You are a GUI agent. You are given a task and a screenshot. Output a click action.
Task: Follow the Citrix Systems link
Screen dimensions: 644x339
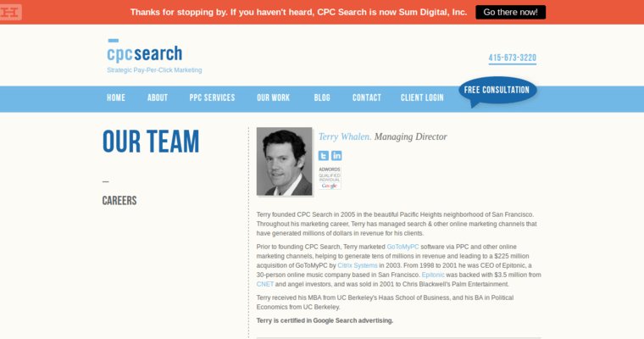[358, 265]
